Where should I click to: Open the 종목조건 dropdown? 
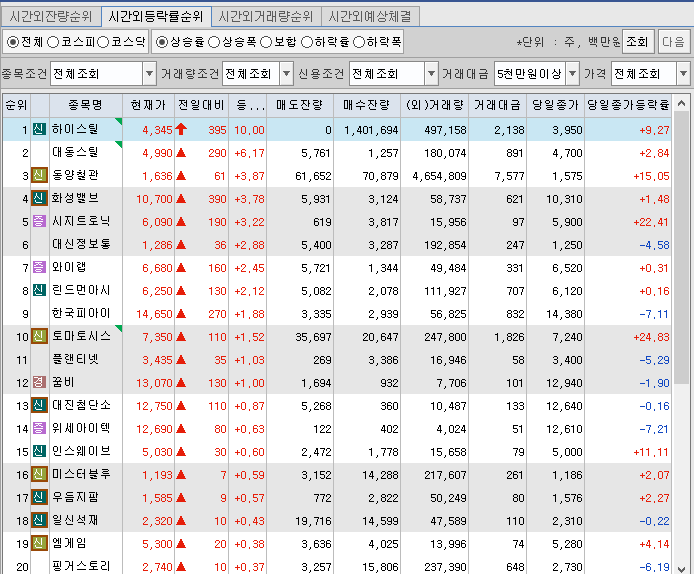click(x=149, y=74)
